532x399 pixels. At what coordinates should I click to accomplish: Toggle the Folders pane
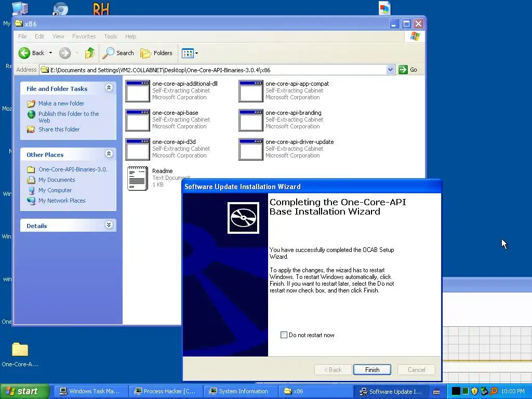point(156,53)
